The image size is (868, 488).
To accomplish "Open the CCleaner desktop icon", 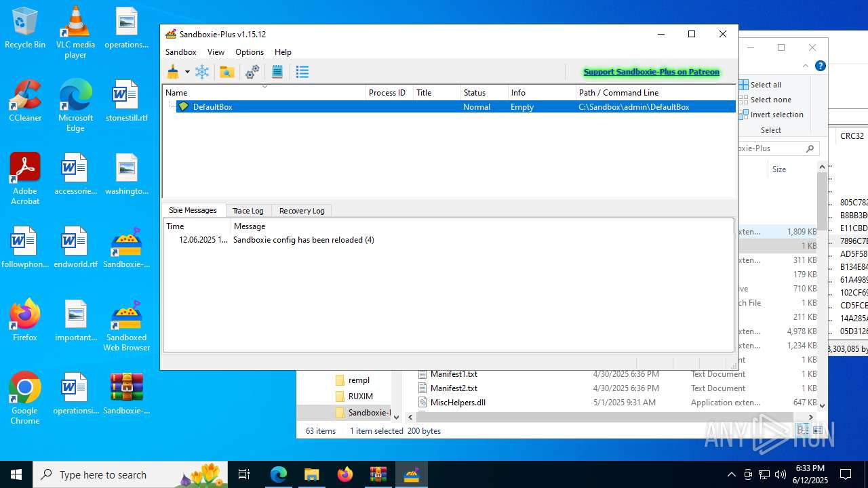I will [x=25, y=102].
